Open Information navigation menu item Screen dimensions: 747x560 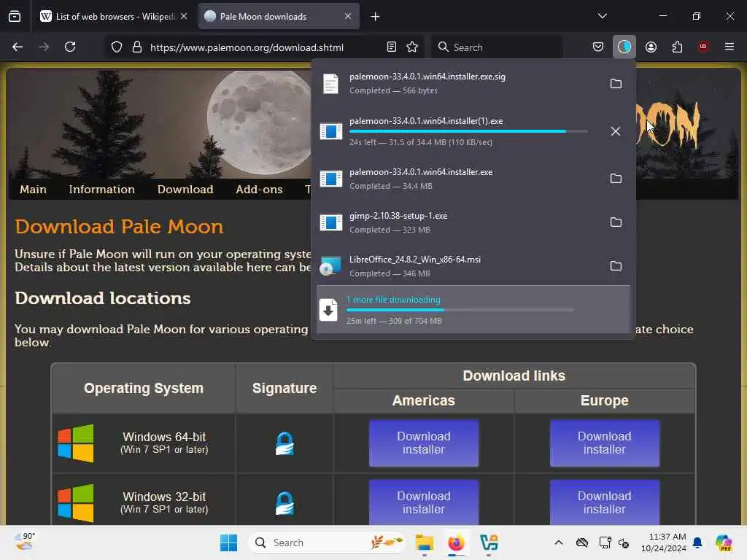[101, 190]
